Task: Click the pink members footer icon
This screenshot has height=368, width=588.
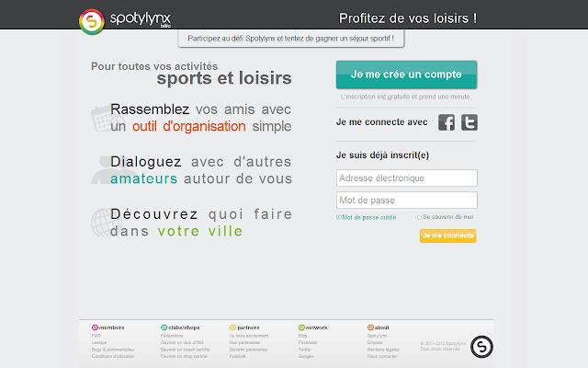Action: [x=95, y=328]
